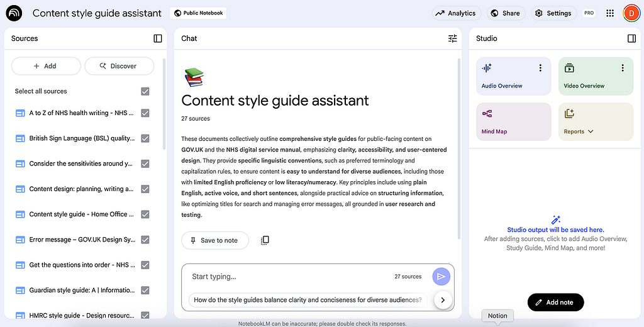Open Get the questions into order source

(x=82, y=265)
